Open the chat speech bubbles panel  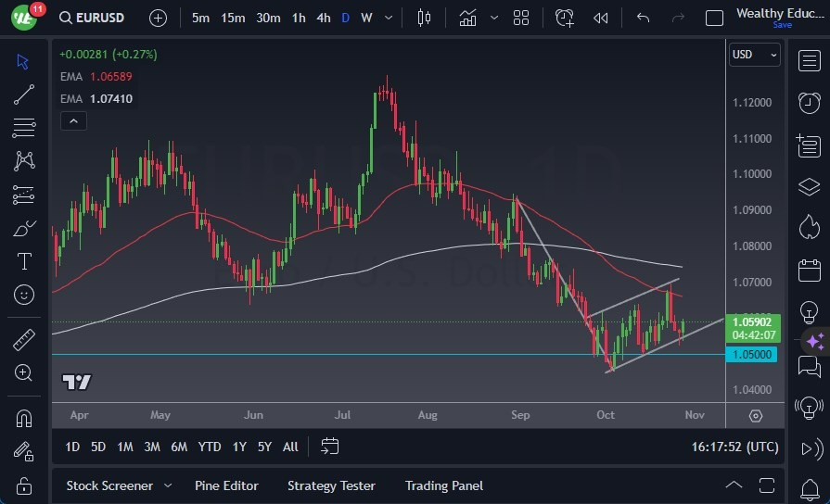[810, 366]
